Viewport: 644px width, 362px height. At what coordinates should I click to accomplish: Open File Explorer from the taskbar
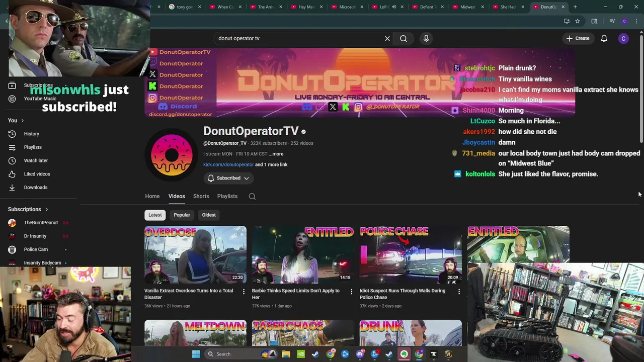click(286, 354)
